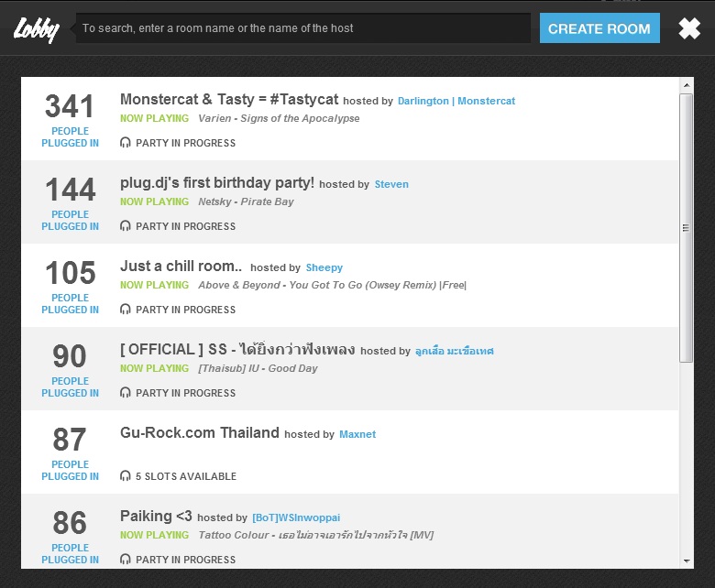Click headphone icon in Just a chill room
This screenshot has height=588, width=715.
(x=125, y=310)
